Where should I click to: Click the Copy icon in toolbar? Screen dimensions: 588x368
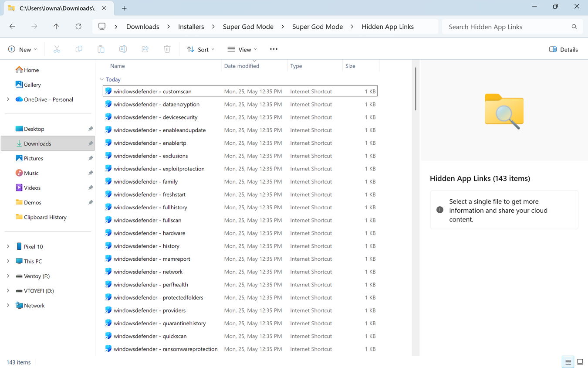(x=79, y=49)
